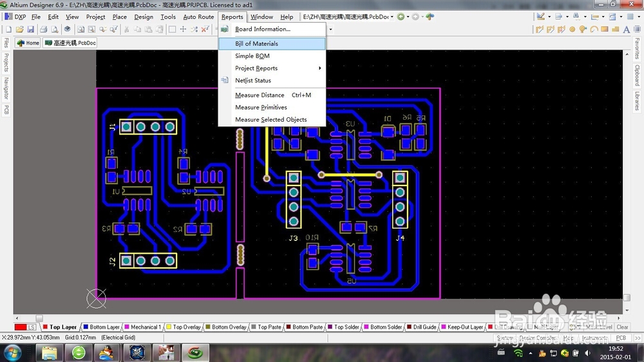This screenshot has height=362, width=644.
Task: Click the volume icon in system tray
Action: [x=588, y=353]
